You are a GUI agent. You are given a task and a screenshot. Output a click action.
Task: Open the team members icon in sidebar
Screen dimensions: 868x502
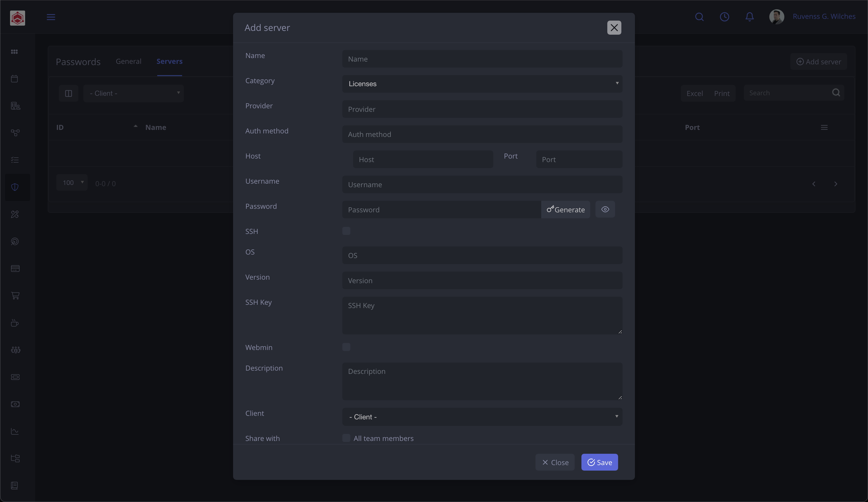coord(16,350)
